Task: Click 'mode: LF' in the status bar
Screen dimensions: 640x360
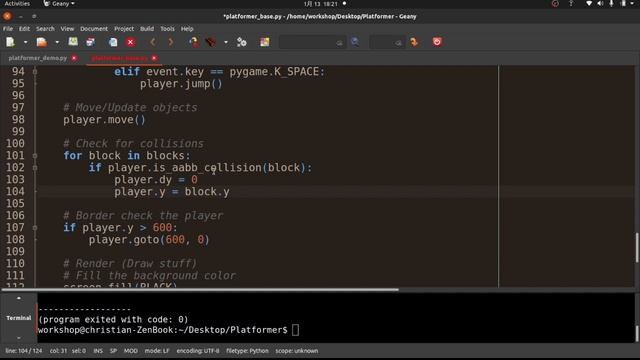Action: (157, 351)
